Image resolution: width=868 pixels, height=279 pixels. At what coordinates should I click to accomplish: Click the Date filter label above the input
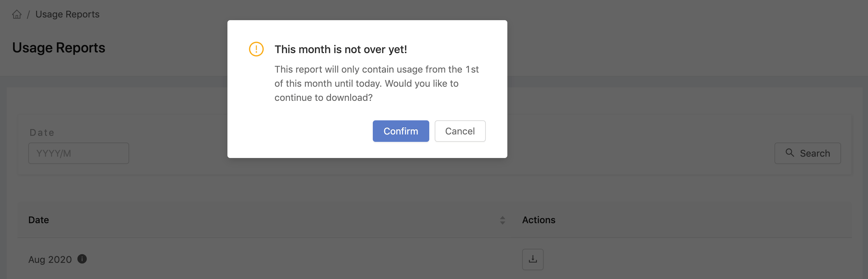pos(42,132)
